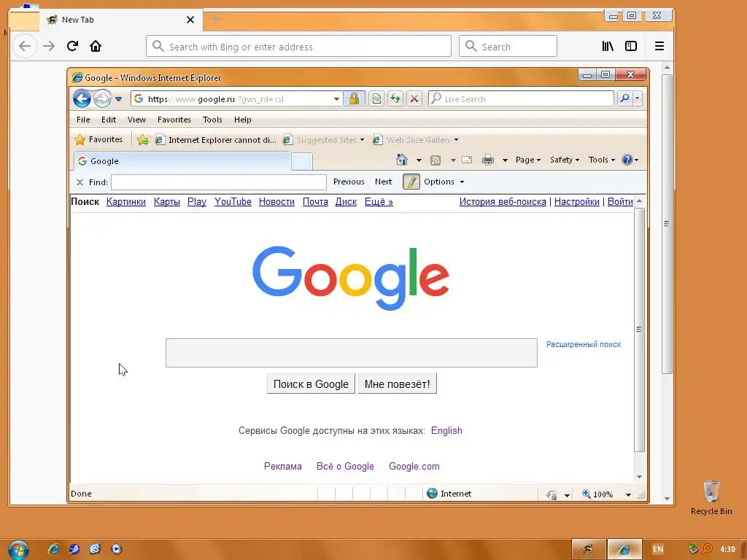Open Firefox hamburger menu
Screen dimensions: 747x560
pos(659,46)
